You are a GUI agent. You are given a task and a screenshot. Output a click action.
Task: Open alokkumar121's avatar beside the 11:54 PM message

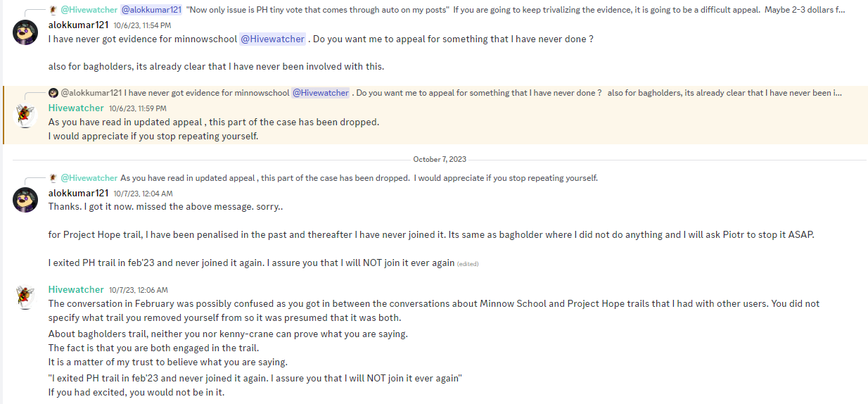click(25, 32)
